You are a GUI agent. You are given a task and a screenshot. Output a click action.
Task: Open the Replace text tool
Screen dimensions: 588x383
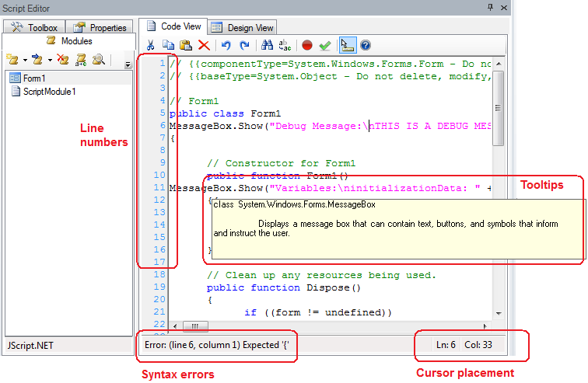pos(285,46)
